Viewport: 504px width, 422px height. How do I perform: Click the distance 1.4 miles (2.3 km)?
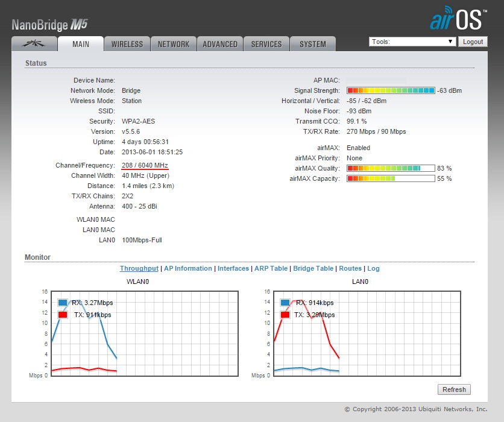pos(148,186)
